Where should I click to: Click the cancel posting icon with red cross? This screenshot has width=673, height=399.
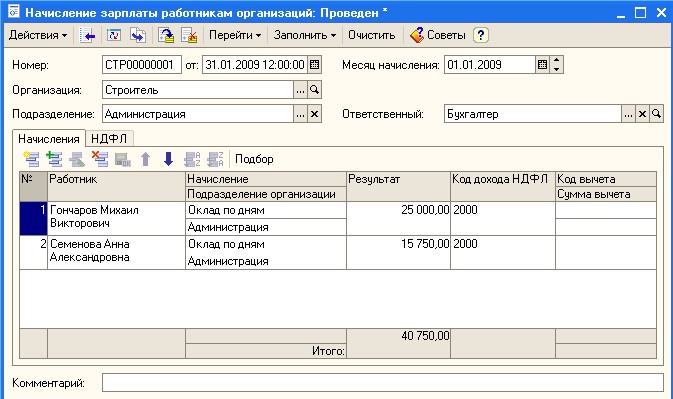click(189, 35)
